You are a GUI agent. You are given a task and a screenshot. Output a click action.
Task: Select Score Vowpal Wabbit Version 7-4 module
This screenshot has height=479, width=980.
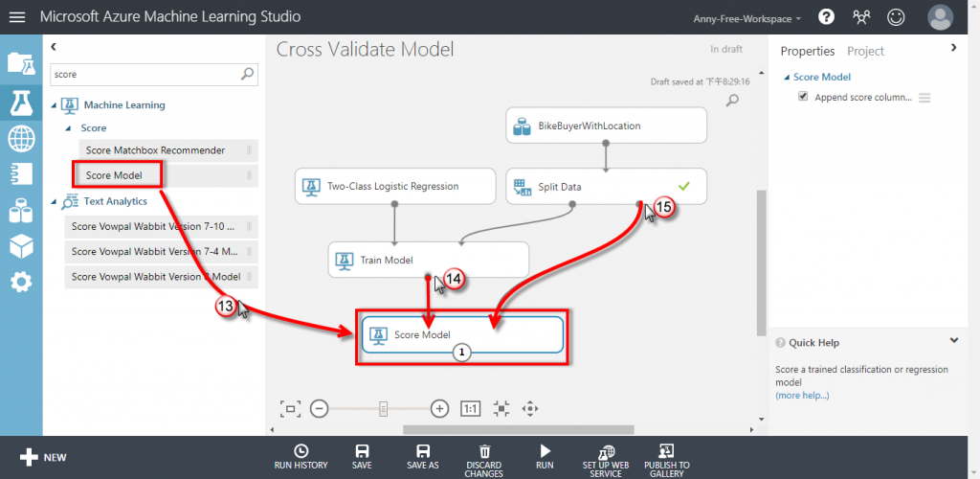tap(161, 251)
